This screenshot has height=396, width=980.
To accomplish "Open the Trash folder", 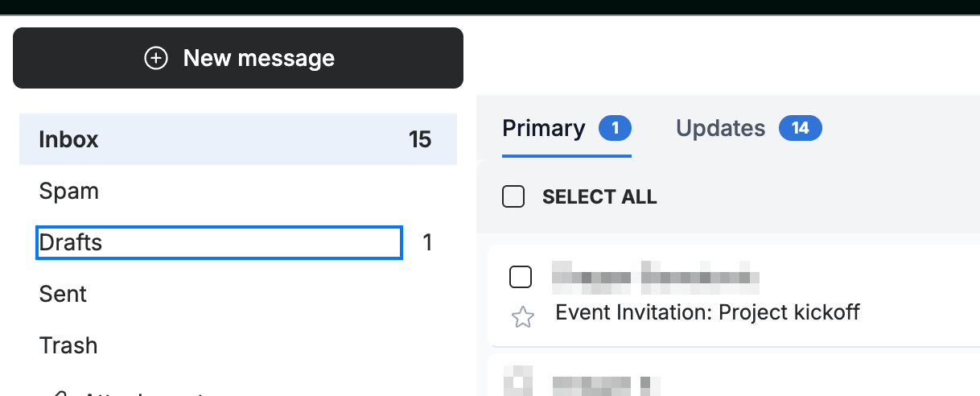I will 238,345.
